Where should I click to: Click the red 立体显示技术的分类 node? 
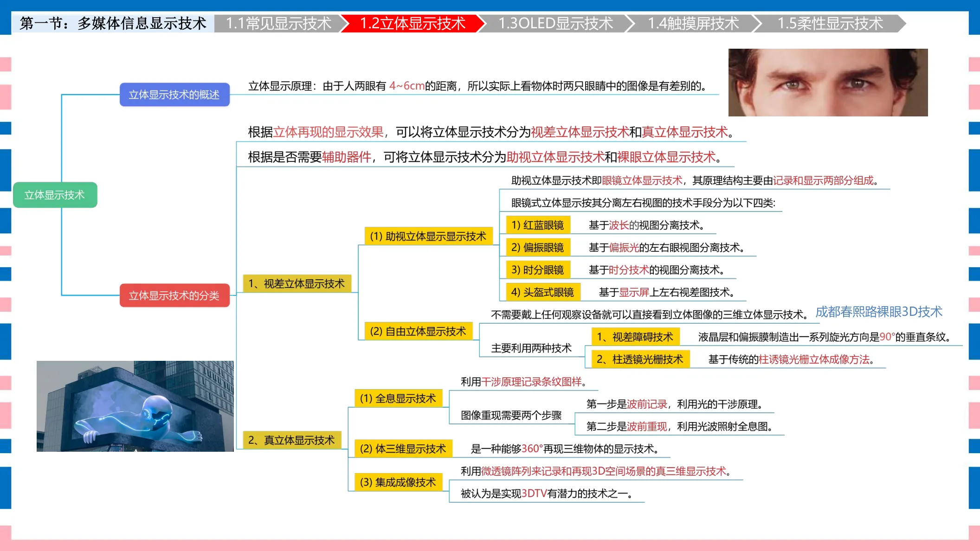click(x=174, y=295)
